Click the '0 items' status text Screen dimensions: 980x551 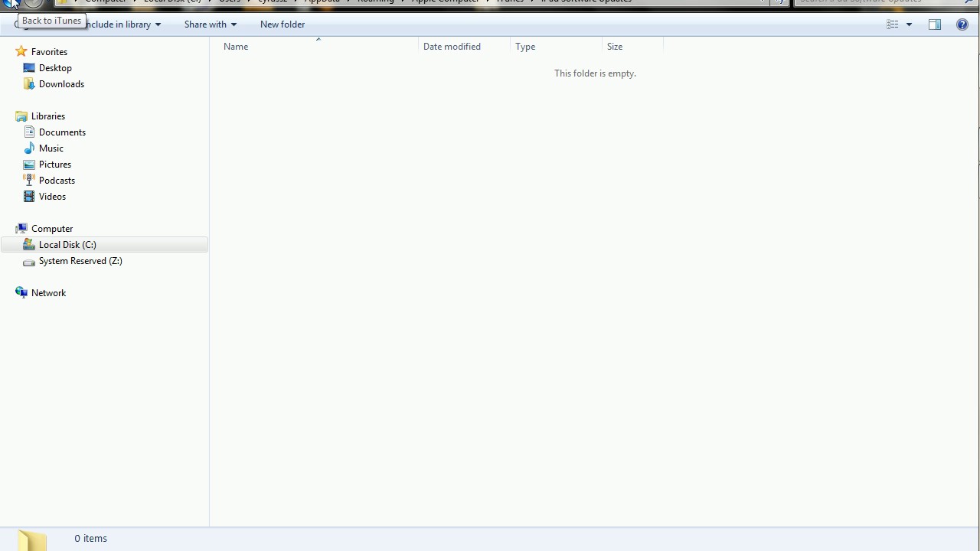[x=90, y=539]
